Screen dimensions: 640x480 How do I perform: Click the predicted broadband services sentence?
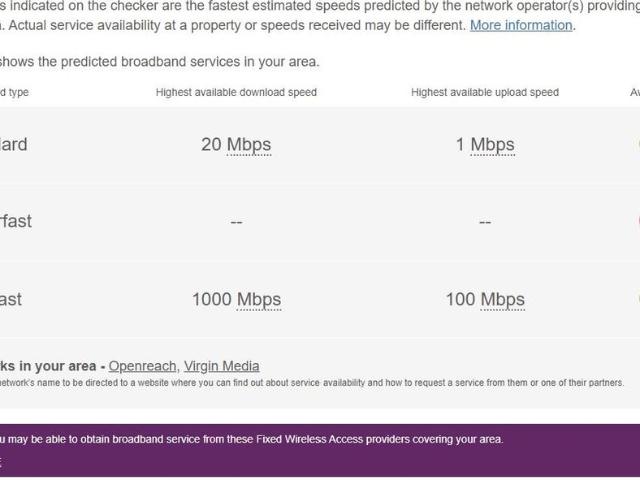coord(159,62)
